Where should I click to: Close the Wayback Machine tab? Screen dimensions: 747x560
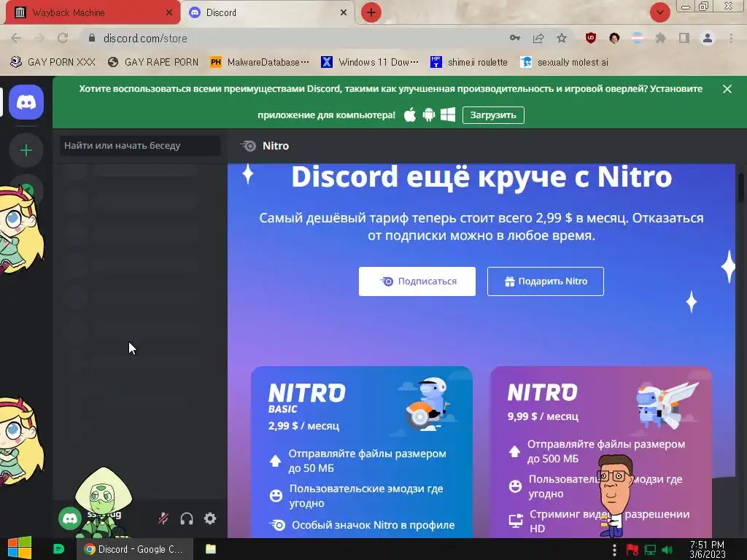tap(169, 13)
